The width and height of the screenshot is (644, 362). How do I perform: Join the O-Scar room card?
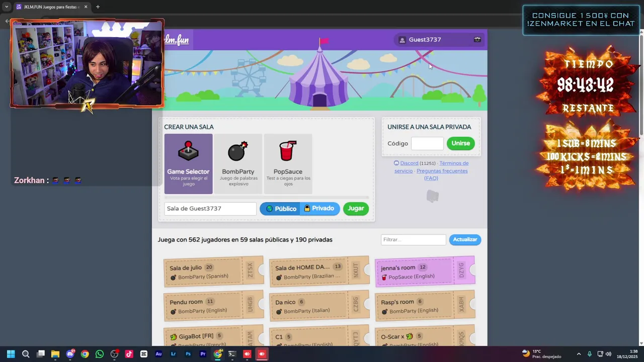coord(425,336)
